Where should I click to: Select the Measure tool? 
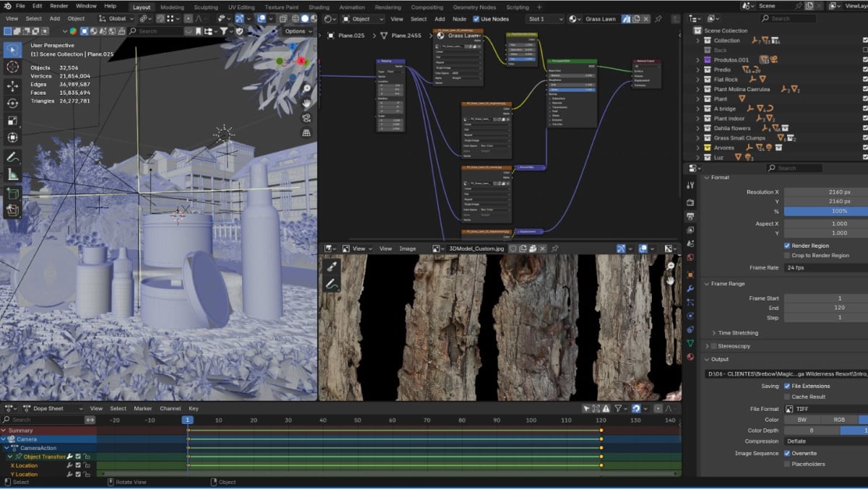[x=12, y=175]
